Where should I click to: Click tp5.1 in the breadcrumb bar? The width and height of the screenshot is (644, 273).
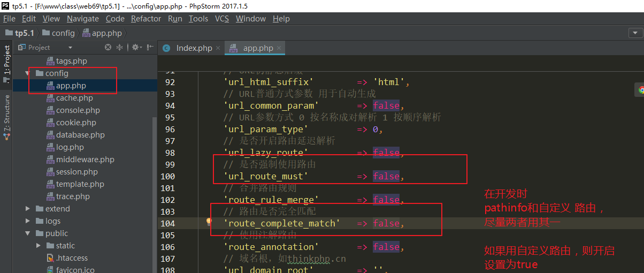pos(20,33)
